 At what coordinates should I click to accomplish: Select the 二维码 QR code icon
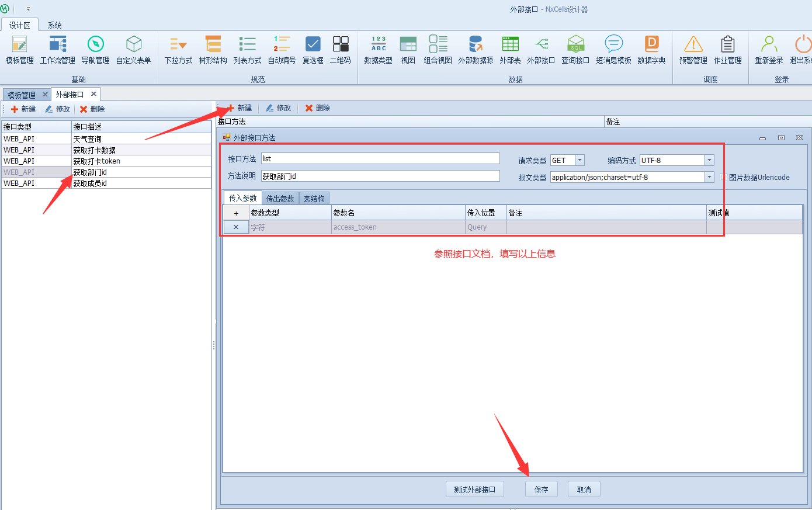point(341,44)
